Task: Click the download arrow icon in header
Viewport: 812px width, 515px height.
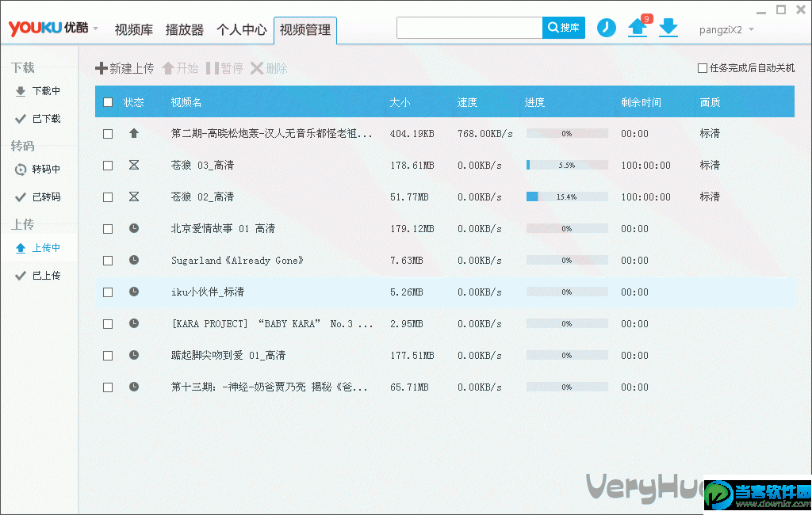Action: point(668,28)
